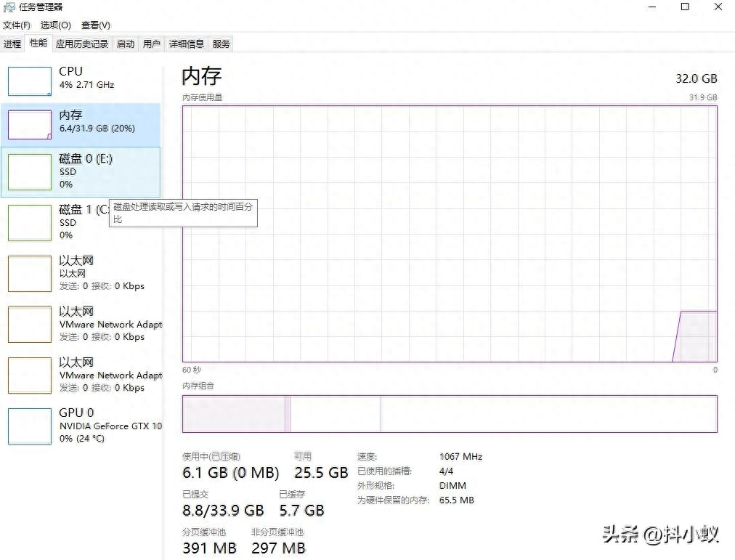Open the 选项(O) menu

pos(55,25)
